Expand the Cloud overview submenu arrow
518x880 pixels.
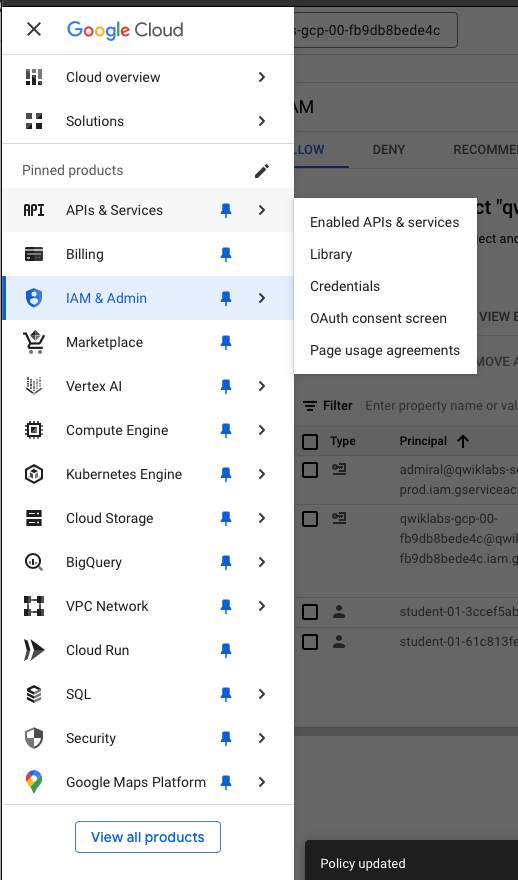point(262,77)
